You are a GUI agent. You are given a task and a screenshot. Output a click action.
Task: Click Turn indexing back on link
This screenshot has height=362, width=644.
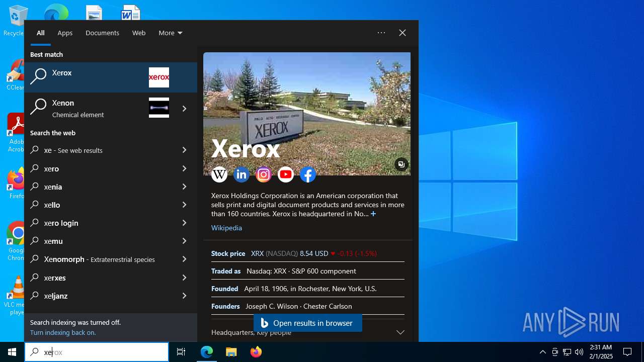point(63,332)
